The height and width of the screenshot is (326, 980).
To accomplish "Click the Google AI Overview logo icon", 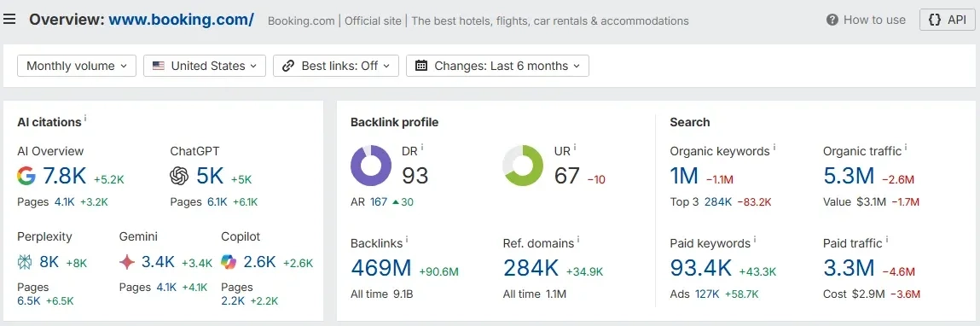I will 26,177.
